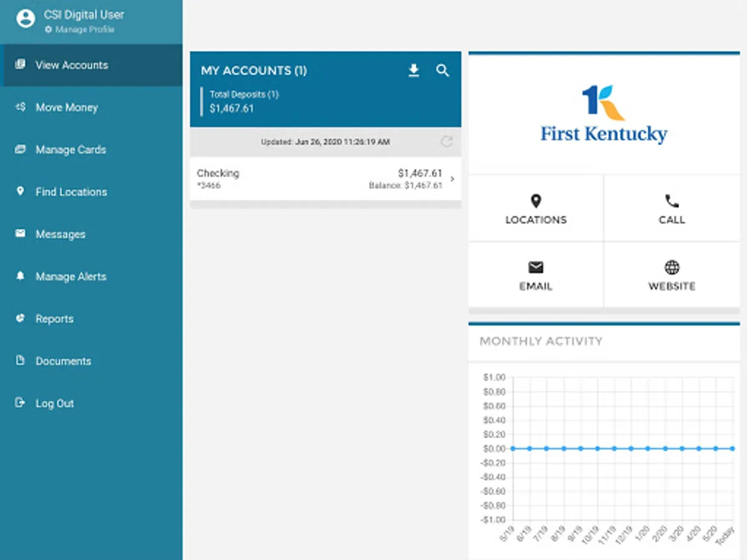Click the Manage Alerts bell icon
The height and width of the screenshot is (560, 747).
pos(21,276)
